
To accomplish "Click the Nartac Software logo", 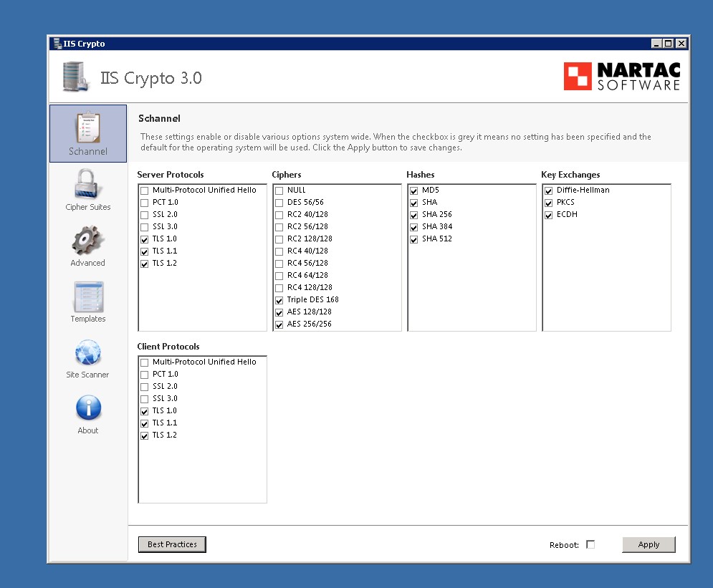I will pos(621,77).
